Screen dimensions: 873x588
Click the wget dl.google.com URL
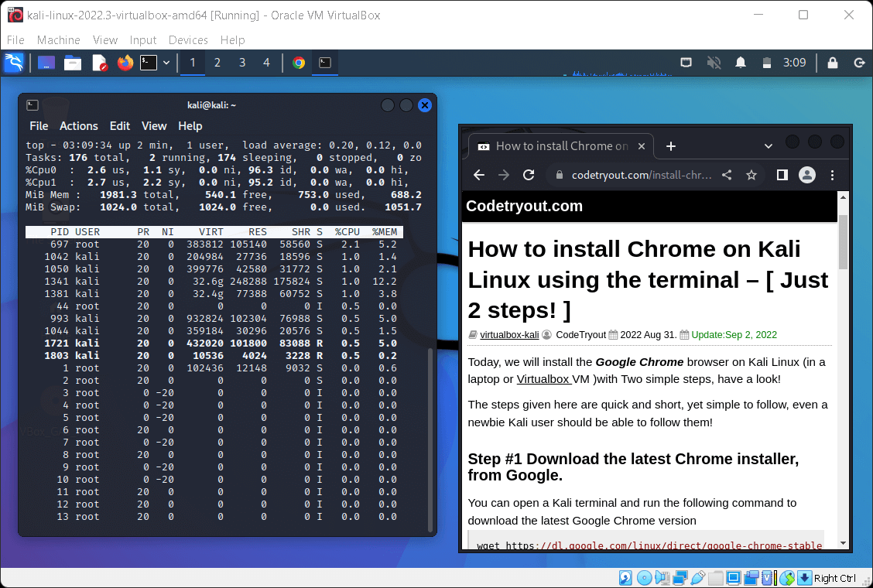[x=678, y=545]
